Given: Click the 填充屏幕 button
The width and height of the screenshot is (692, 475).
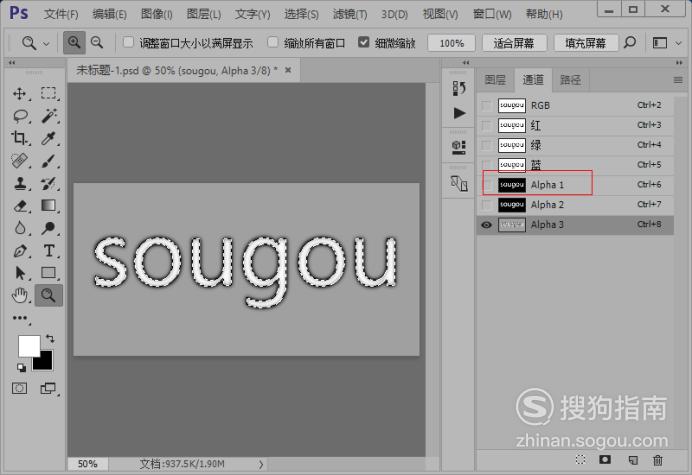Looking at the screenshot, I should coord(586,43).
